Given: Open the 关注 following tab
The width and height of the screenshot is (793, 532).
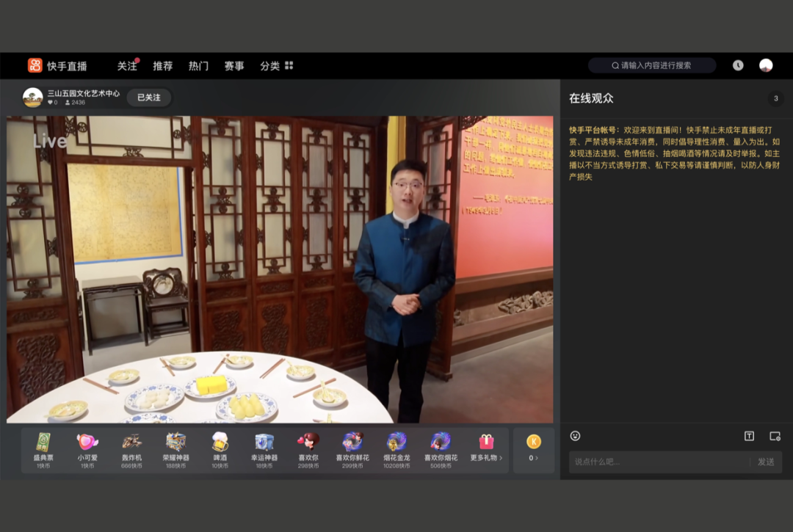Looking at the screenshot, I should tap(127, 65).
